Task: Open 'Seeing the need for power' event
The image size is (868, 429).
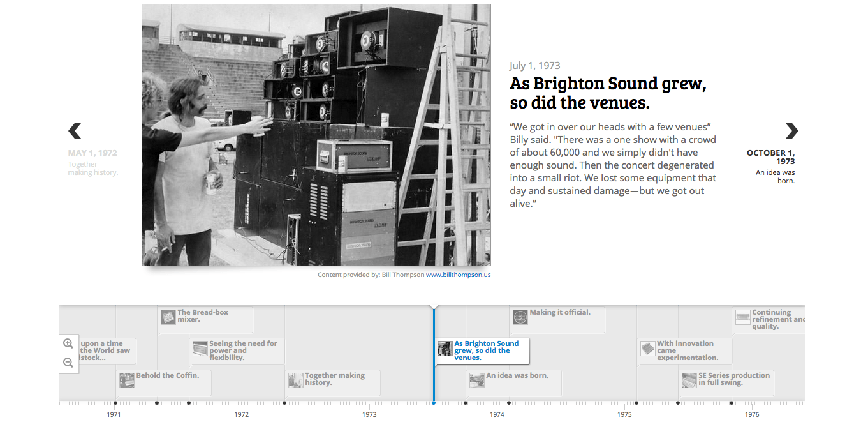Action: coord(243,350)
